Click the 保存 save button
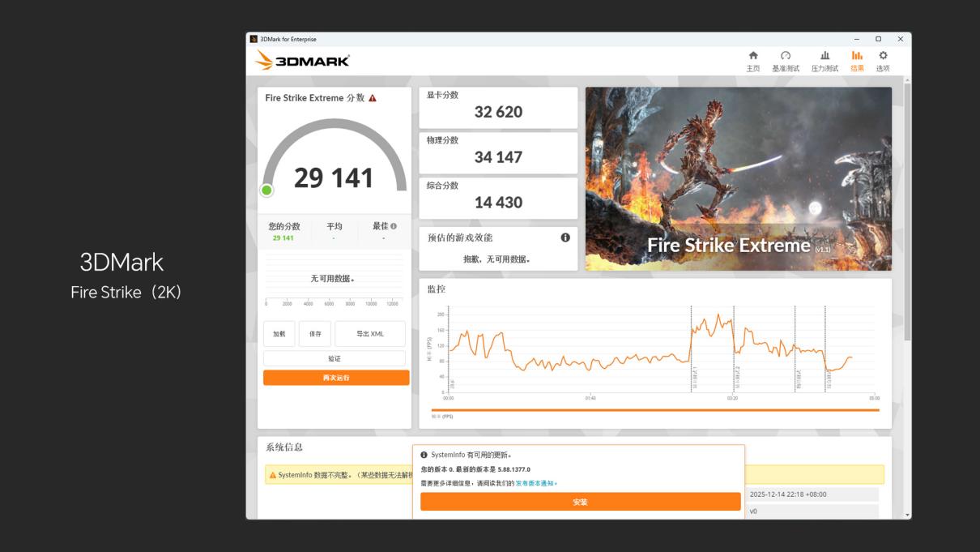This screenshot has width=980, height=552. (315, 334)
